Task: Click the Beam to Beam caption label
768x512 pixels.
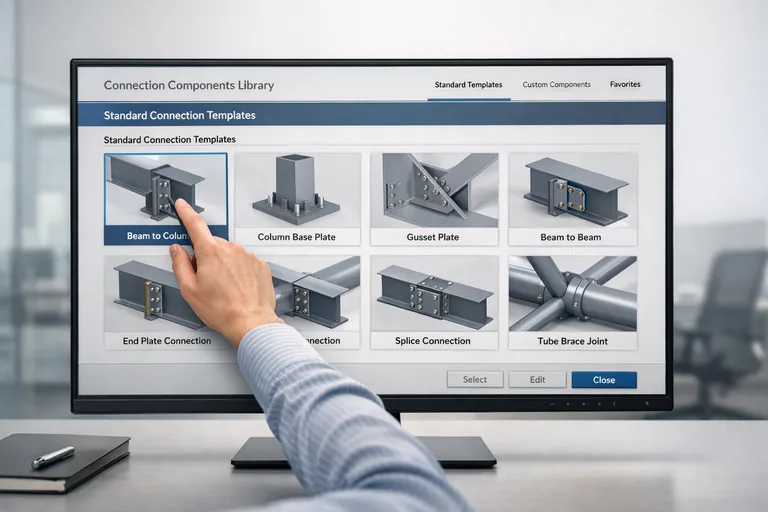Action: pyautogui.click(x=571, y=237)
